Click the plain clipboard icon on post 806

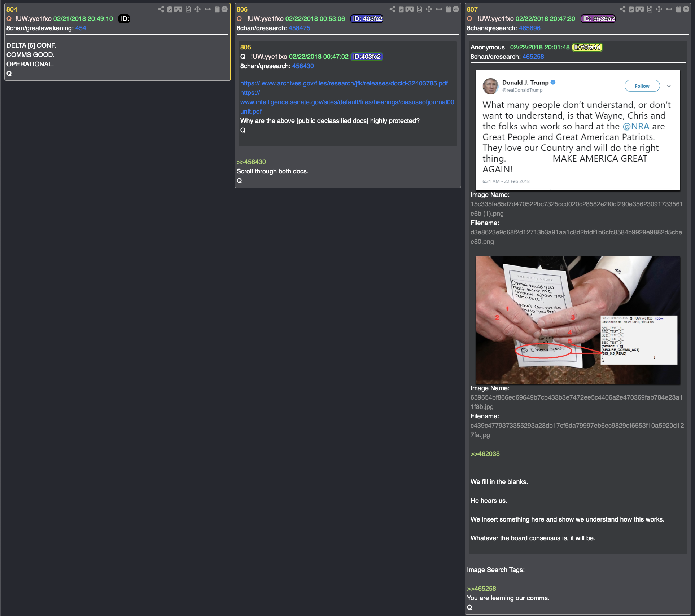(x=448, y=9)
